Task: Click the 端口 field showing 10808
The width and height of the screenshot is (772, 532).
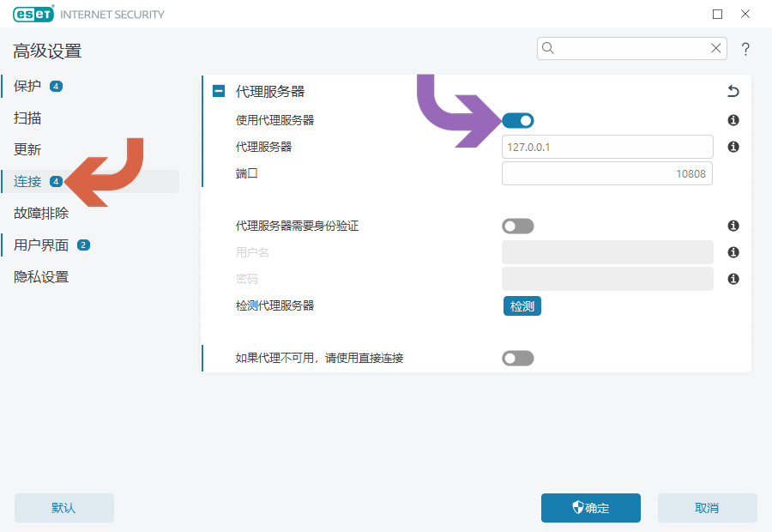Action: coord(607,173)
